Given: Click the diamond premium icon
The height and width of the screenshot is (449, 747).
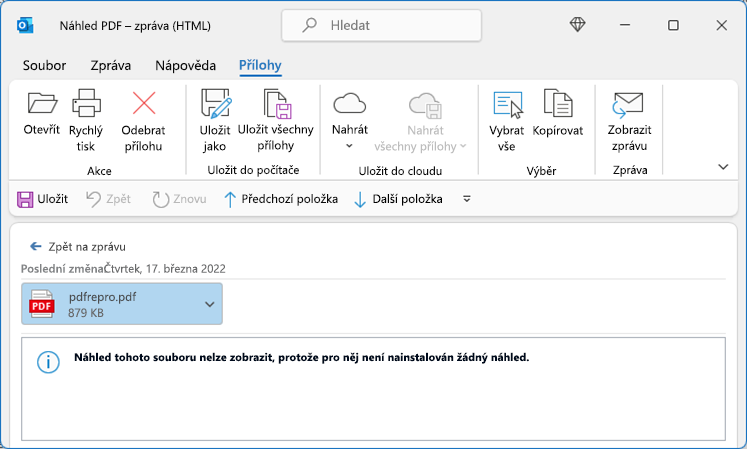Looking at the screenshot, I should click(577, 25).
